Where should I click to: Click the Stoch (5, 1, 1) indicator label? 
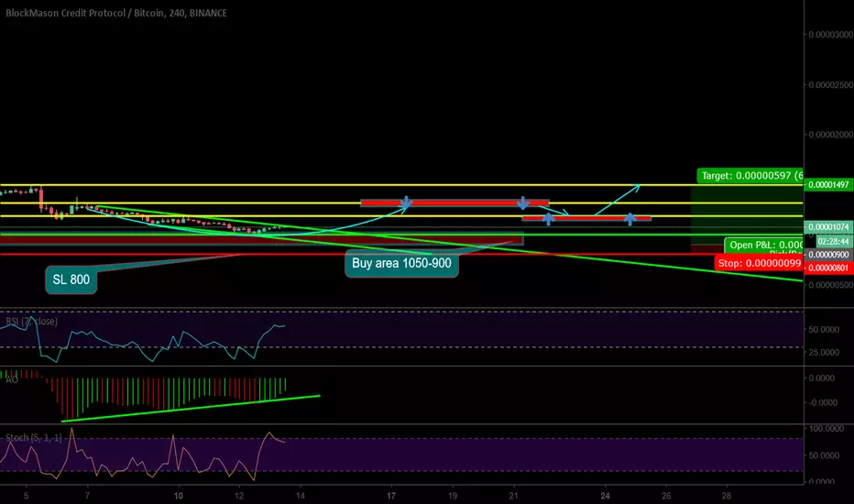34,437
